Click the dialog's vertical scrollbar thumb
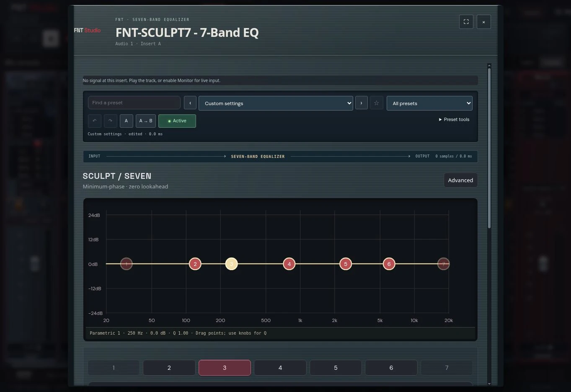The height and width of the screenshot is (392, 571). point(489,148)
